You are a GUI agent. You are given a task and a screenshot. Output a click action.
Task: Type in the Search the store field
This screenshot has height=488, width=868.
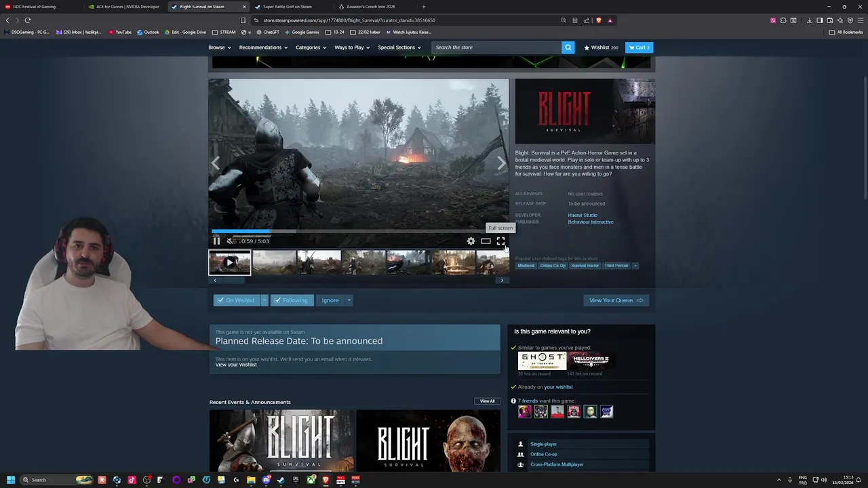[496, 47]
